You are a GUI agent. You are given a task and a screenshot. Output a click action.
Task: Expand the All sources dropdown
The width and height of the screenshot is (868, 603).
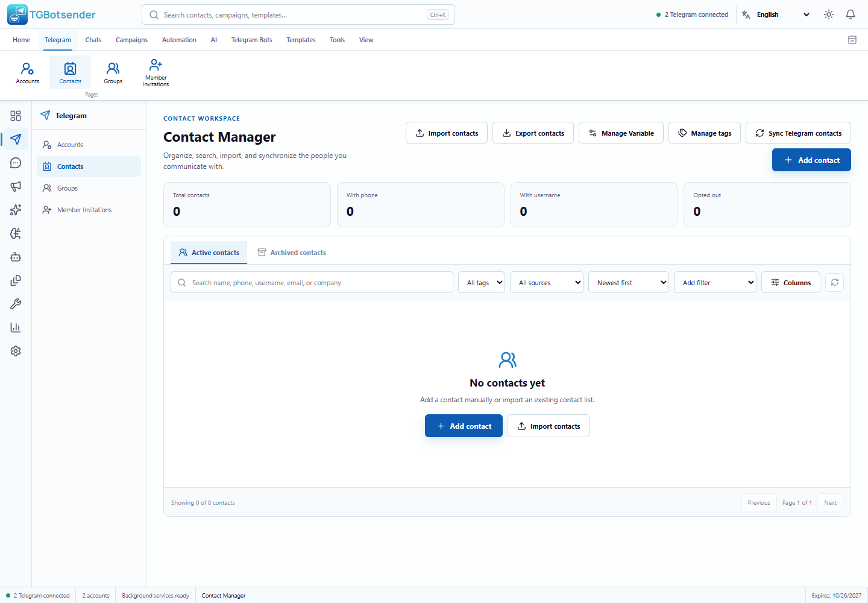(x=547, y=282)
